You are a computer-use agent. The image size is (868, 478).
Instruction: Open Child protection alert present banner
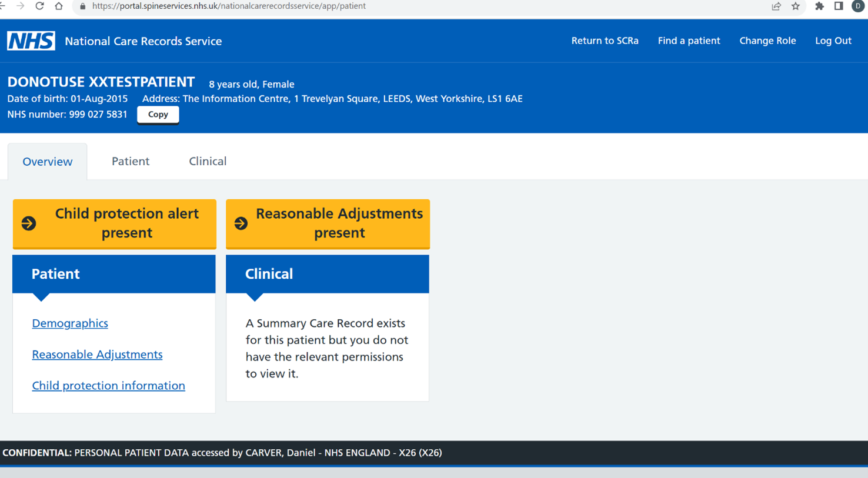pos(115,223)
